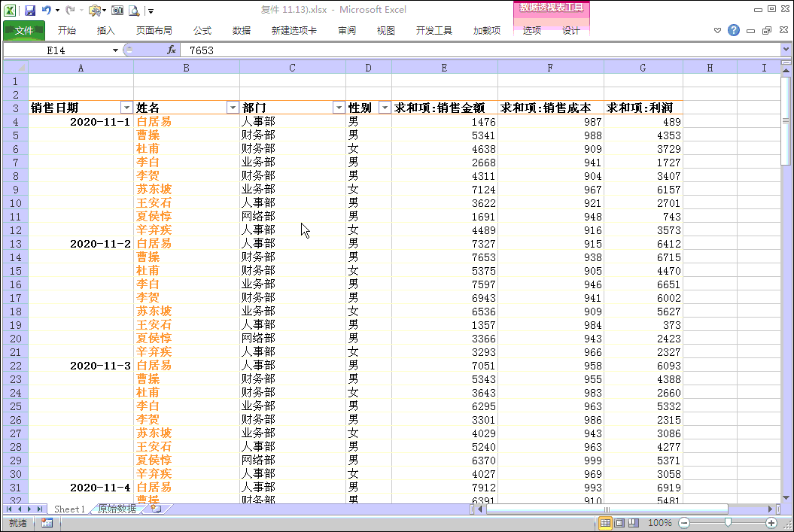
Task: Expand the formula bar with the chevron
Action: (x=786, y=49)
